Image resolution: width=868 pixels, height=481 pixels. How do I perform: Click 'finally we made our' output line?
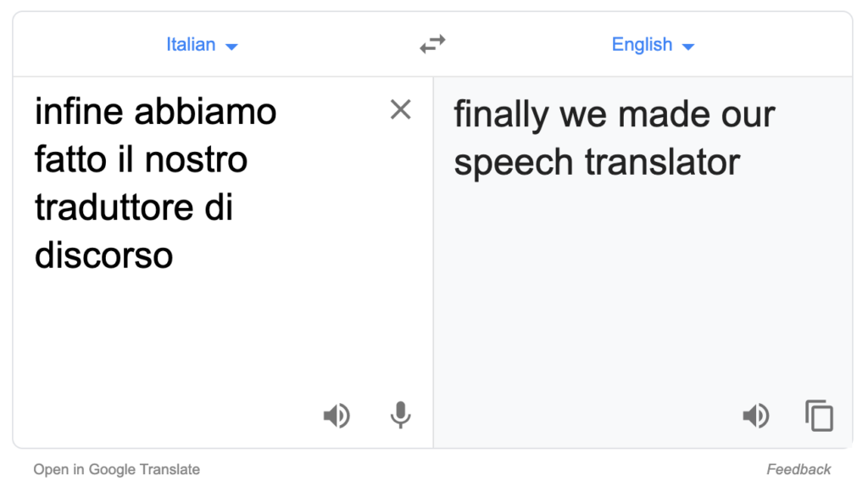pyautogui.click(x=615, y=115)
